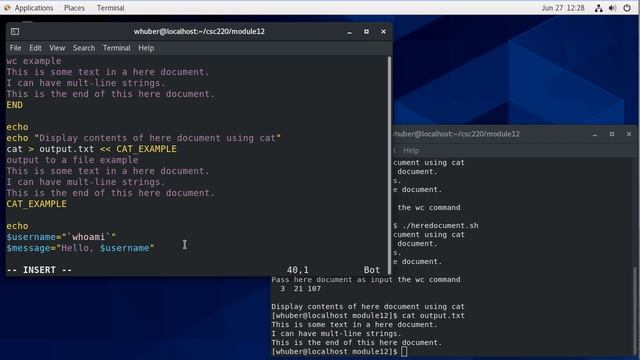Click the volume speaker icon in system tray
Image resolution: width=640 pixels, height=360 pixels.
[x=613, y=8]
